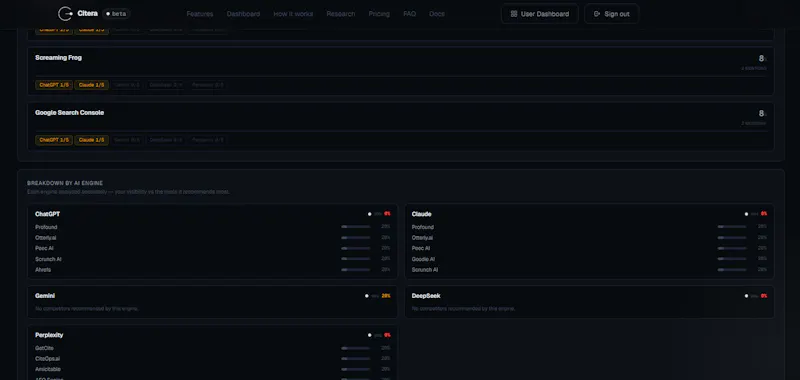Click ChatGPT's Ahrefs progress bar
The height and width of the screenshot is (380, 800).
[356, 269]
